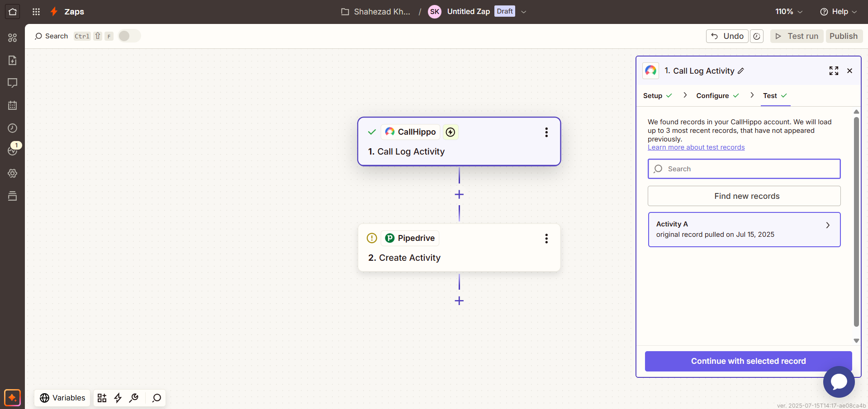Open the CallHippo step three-dot menu
The image size is (868, 409).
click(x=546, y=132)
